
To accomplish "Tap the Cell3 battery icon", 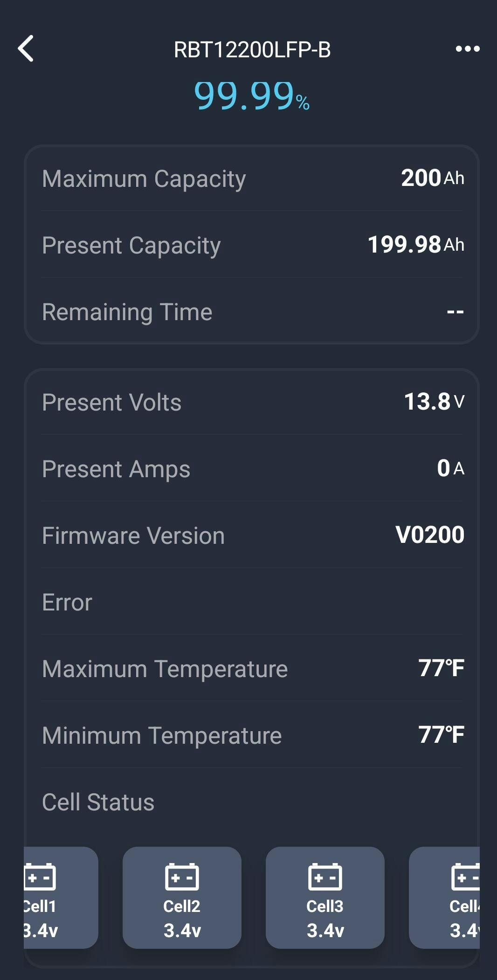I will pos(325,877).
